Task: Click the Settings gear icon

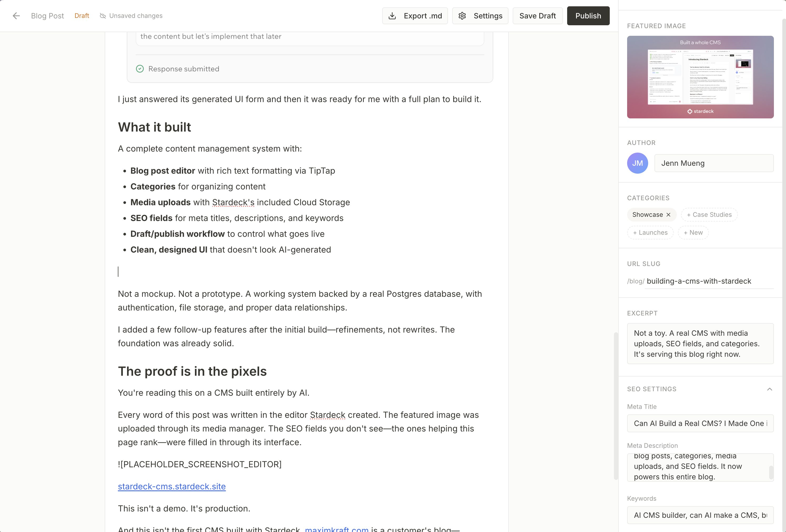Action: tap(462, 16)
